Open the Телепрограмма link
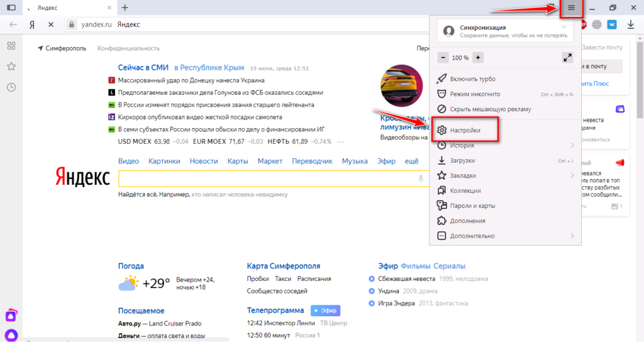This screenshot has height=362, width=644. coord(275,310)
